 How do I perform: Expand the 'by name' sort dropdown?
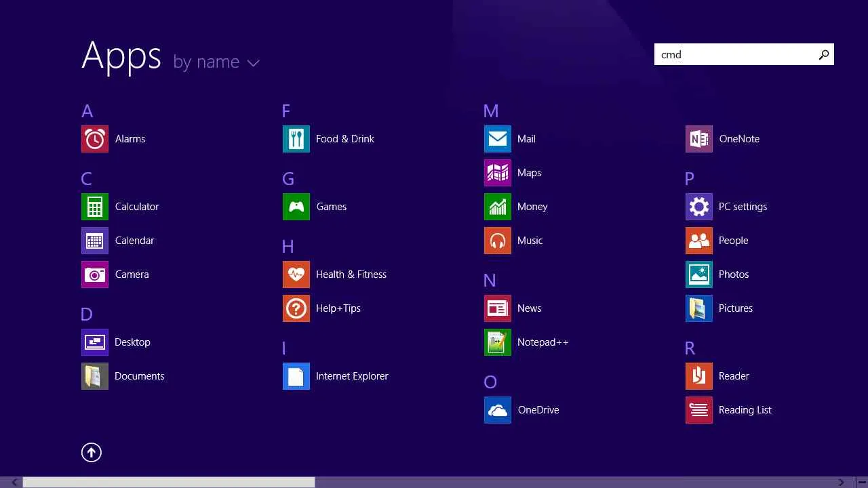tap(216, 62)
